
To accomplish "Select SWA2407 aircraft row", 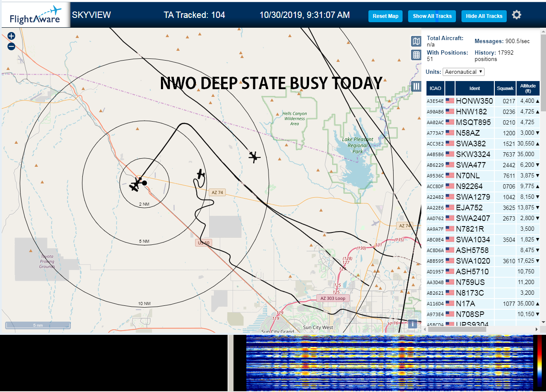I will coord(483,218).
